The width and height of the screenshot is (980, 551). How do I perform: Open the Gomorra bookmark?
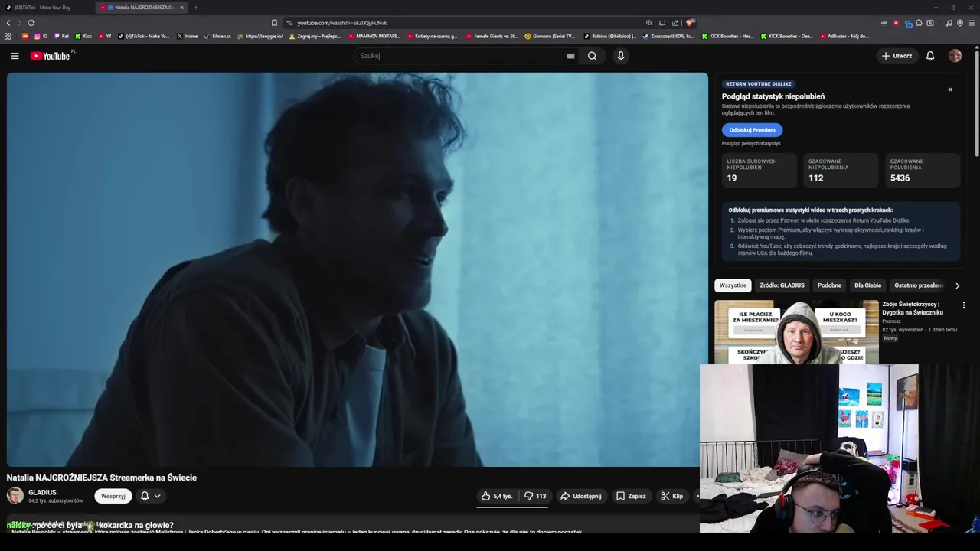(x=550, y=36)
